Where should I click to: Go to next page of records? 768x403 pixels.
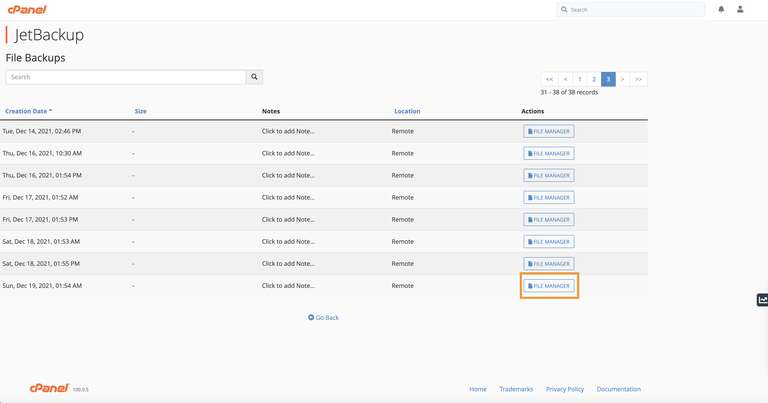pyautogui.click(x=623, y=79)
